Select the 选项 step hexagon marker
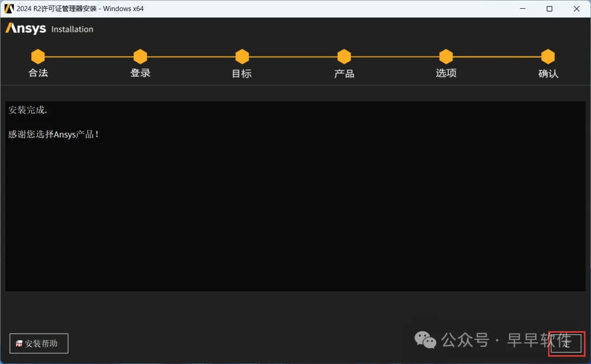591x364 pixels. pos(446,56)
